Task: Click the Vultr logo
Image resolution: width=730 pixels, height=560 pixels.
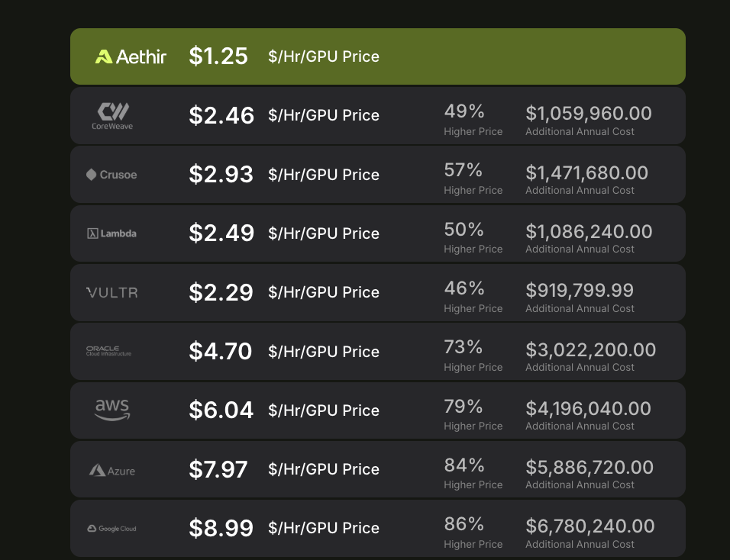Action: (112, 292)
